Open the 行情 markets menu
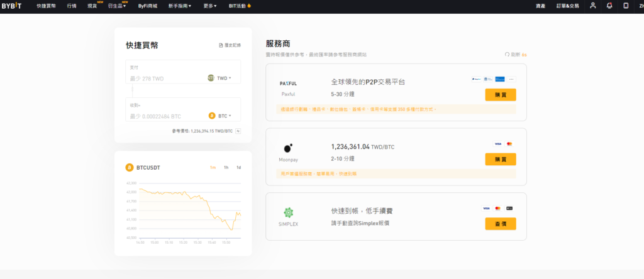This screenshot has height=279, width=644. (72, 6)
